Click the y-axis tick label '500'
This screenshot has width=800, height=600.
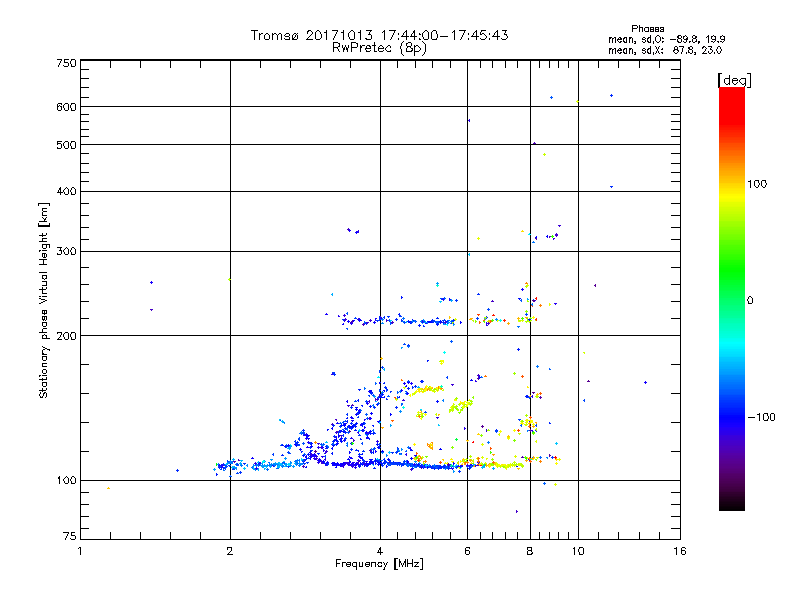[66, 145]
